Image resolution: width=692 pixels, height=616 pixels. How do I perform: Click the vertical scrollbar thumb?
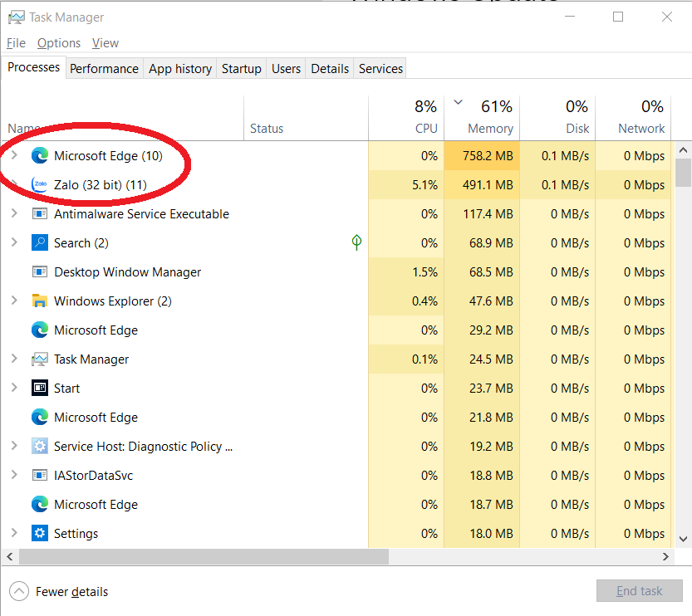pyautogui.click(x=683, y=173)
